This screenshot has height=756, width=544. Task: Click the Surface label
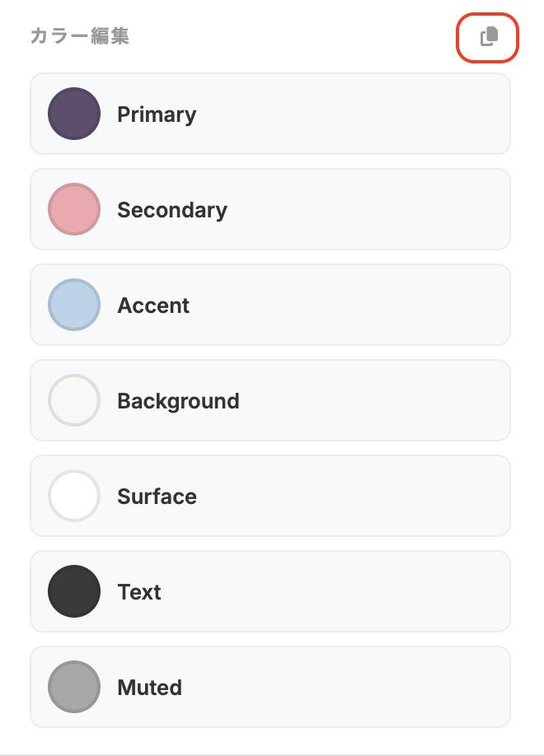tap(157, 497)
